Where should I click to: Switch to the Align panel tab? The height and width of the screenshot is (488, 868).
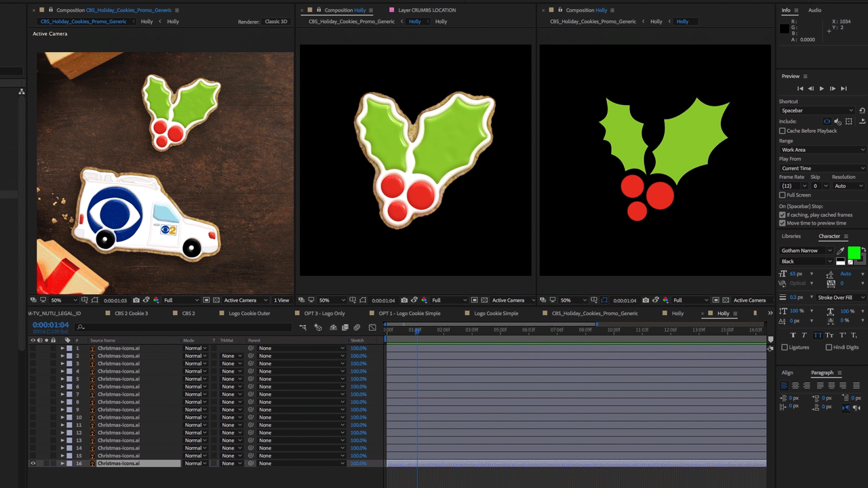click(787, 373)
